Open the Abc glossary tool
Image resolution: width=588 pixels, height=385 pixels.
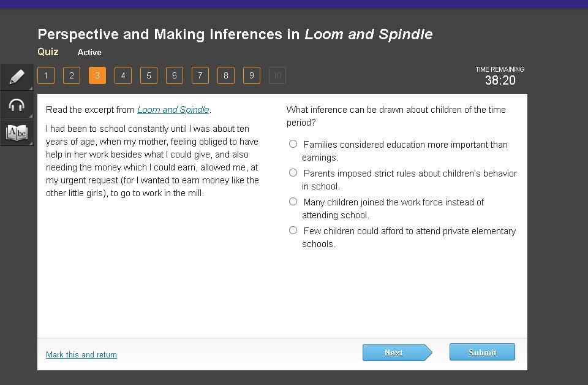click(17, 132)
